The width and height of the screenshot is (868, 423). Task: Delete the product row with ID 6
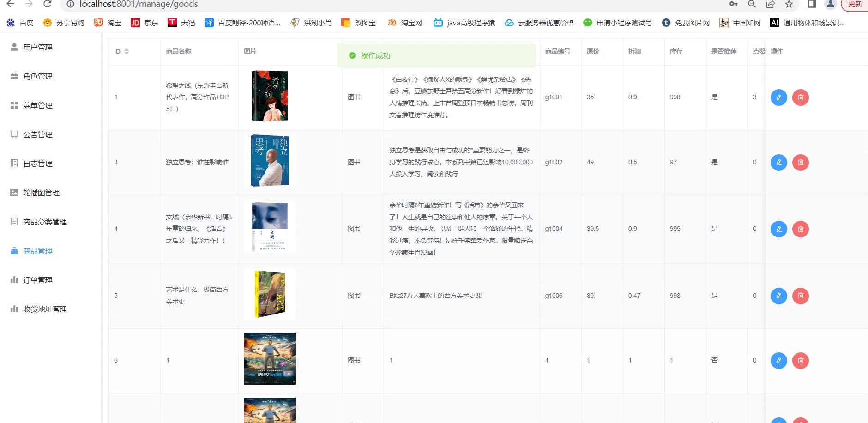point(801,361)
